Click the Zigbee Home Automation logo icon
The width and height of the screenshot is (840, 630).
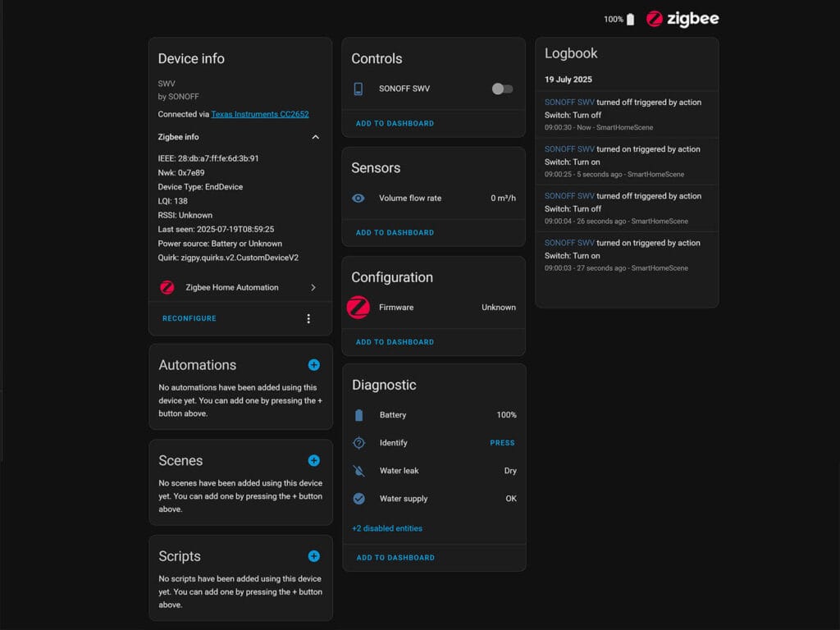click(x=167, y=288)
